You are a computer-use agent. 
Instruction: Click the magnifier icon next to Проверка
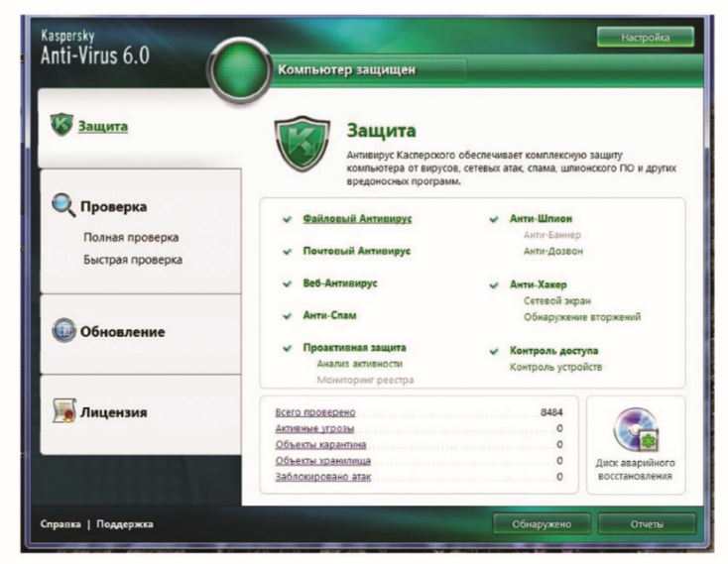tap(63, 204)
